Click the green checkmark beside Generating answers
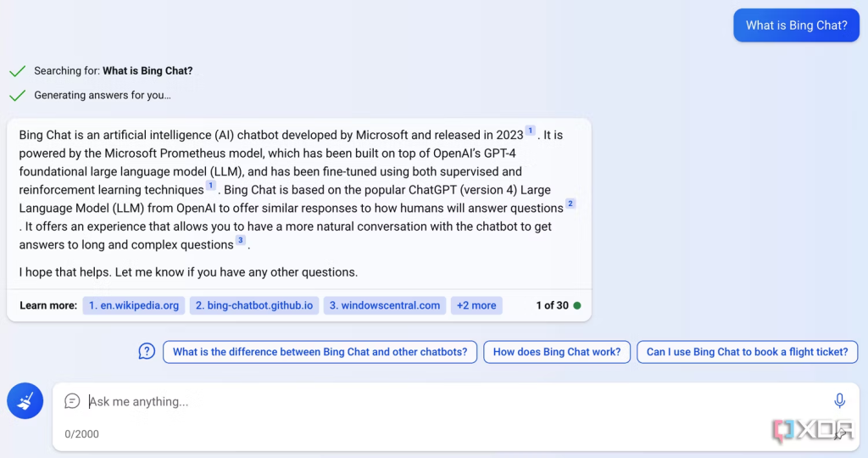Viewport: 868px width, 458px height. coord(18,95)
